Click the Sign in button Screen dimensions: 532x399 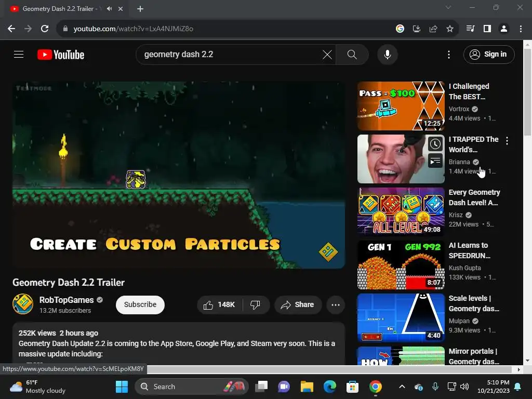(x=489, y=54)
